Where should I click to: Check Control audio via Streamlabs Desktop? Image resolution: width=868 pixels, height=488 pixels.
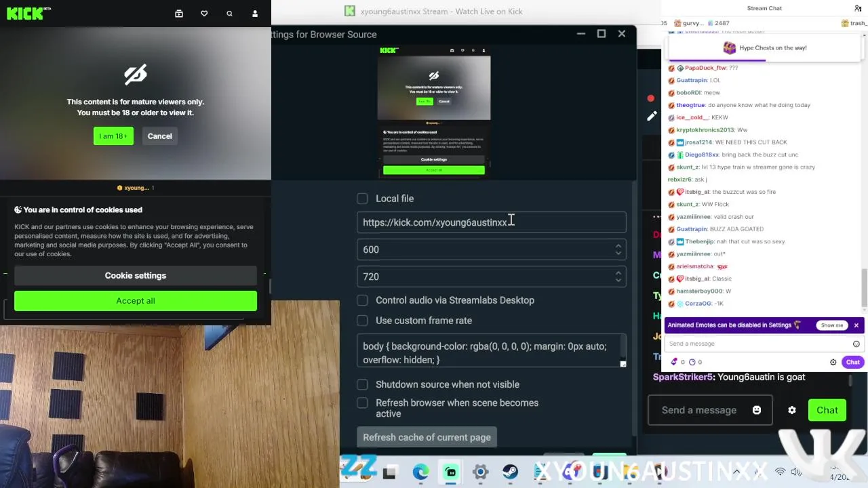click(x=363, y=300)
